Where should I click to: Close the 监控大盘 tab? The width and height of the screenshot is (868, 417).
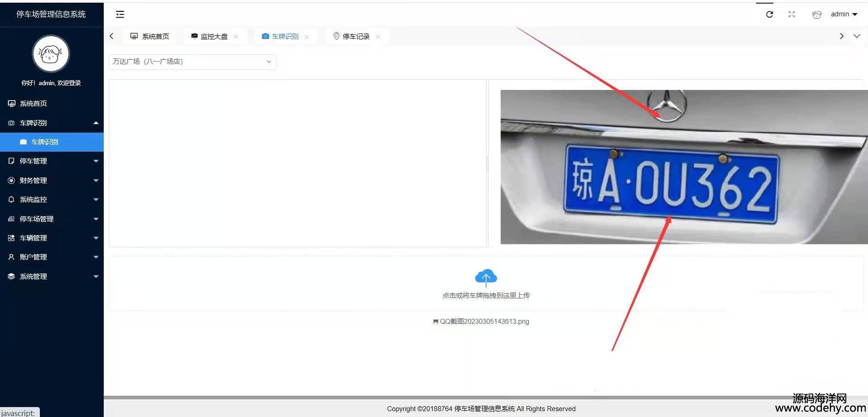[236, 37]
